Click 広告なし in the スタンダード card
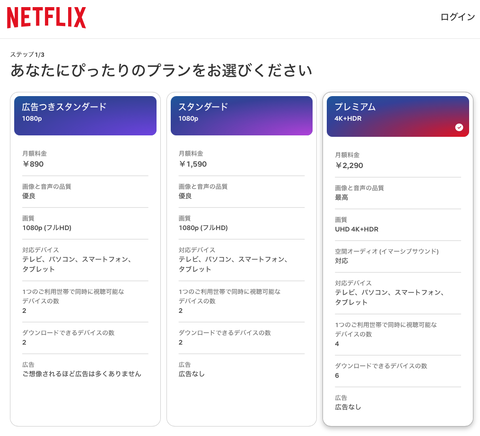 point(192,374)
